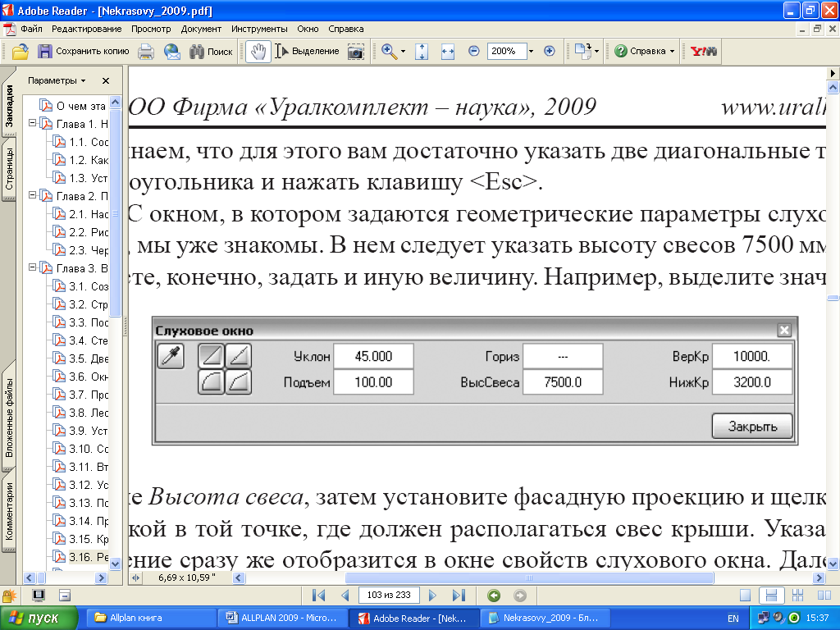Go to bookmark 2.3. Чер
840x630 pixels.
[81, 250]
